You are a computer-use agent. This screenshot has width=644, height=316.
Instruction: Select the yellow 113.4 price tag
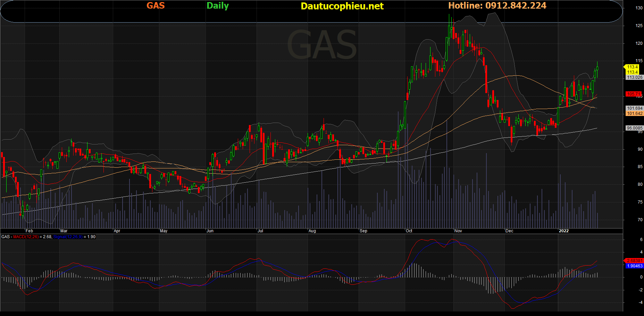(632, 67)
